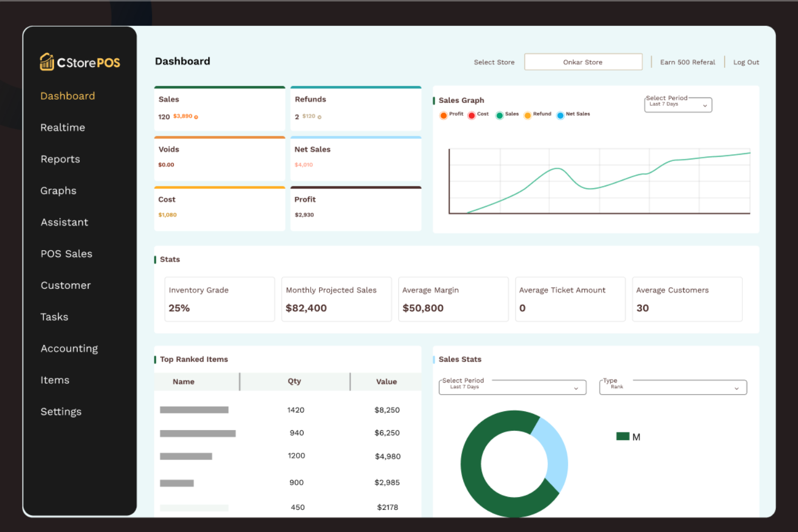Toggle the Refund series yellow legend dot
This screenshot has width=798, height=532.
click(528, 115)
